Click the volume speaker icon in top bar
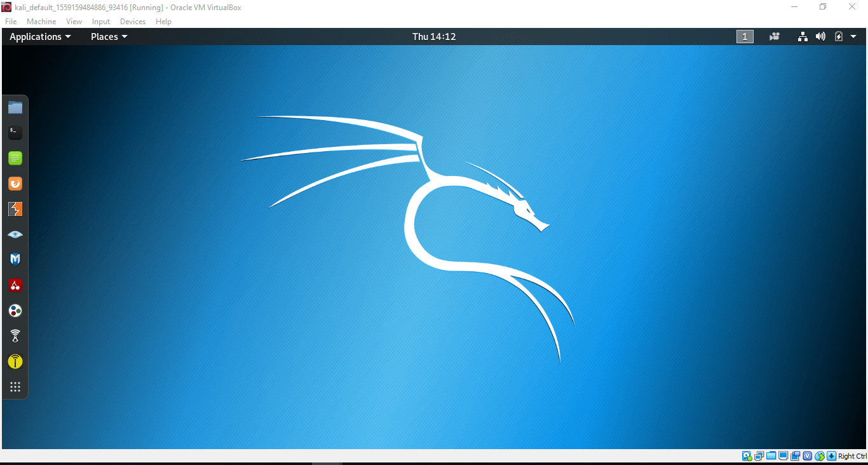Screen dimensions: 868x465 820,37
